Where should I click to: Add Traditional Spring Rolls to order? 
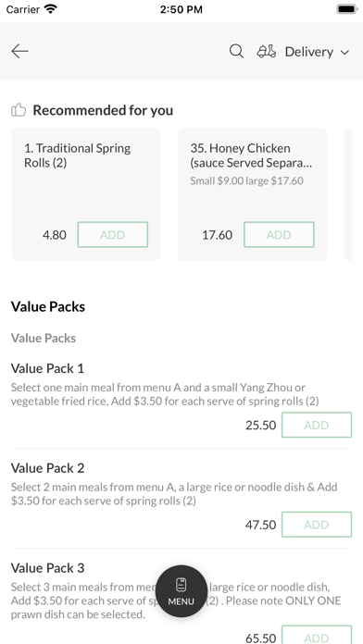113,234
